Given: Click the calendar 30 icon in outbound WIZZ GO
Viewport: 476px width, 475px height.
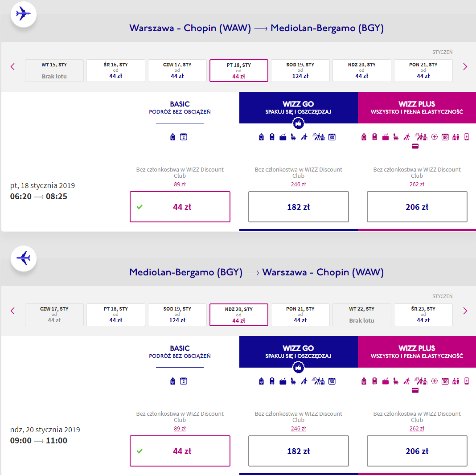Looking at the screenshot, I should 332,137.
